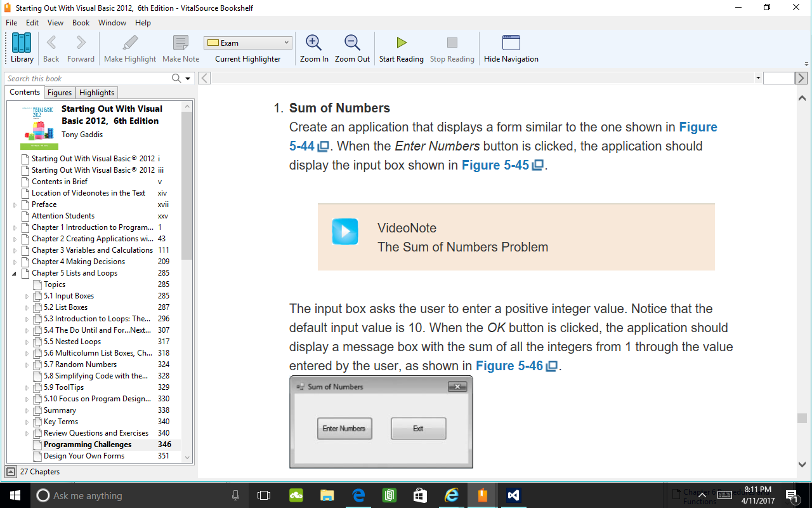The height and width of the screenshot is (508, 812).
Task: Expand the Preface tree node
Action: click(x=15, y=204)
